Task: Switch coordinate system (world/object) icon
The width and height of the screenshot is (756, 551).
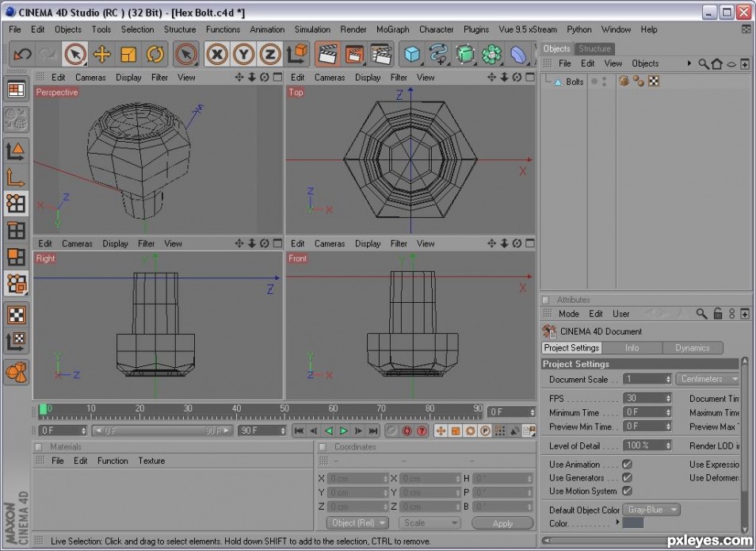Action: pyautogui.click(x=297, y=54)
